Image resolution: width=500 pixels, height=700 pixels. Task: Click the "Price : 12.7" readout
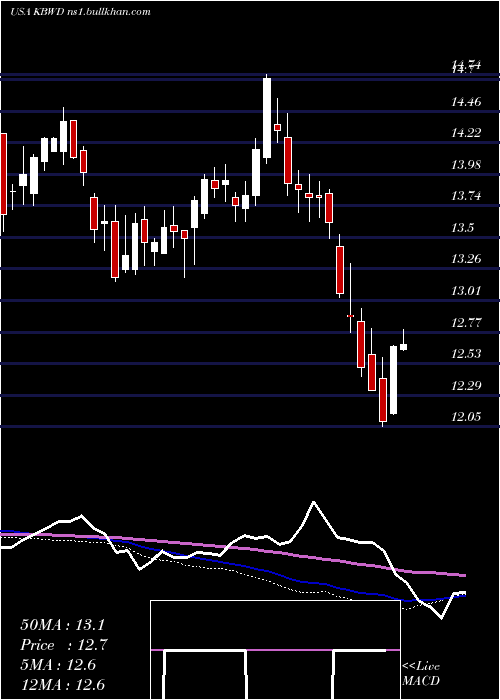(x=64, y=645)
